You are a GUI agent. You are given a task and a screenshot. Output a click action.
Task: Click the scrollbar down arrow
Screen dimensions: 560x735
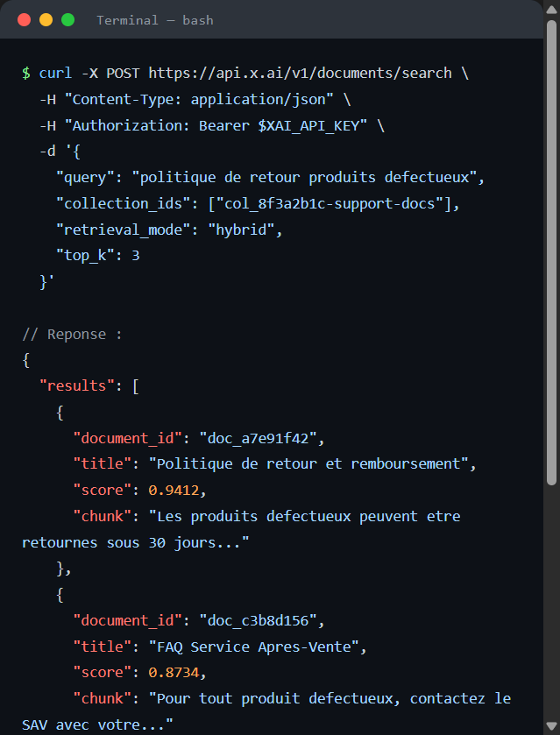click(551, 725)
